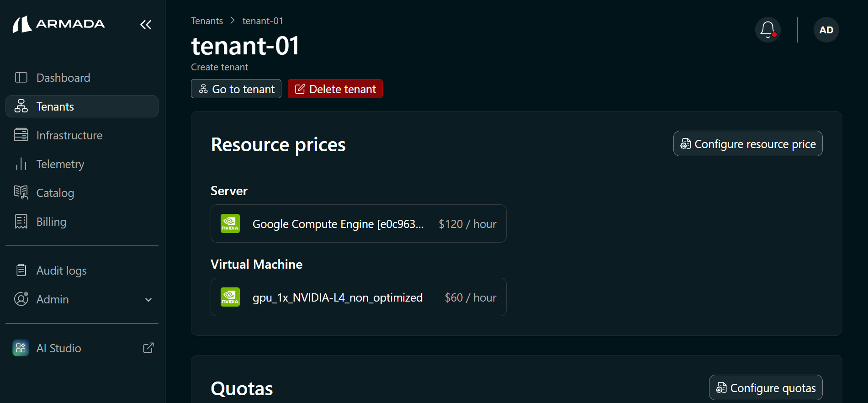Viewport: 868px width, 403px height.
Task: Click the tenant-01 breadcrumb
Action: point(263,21)
